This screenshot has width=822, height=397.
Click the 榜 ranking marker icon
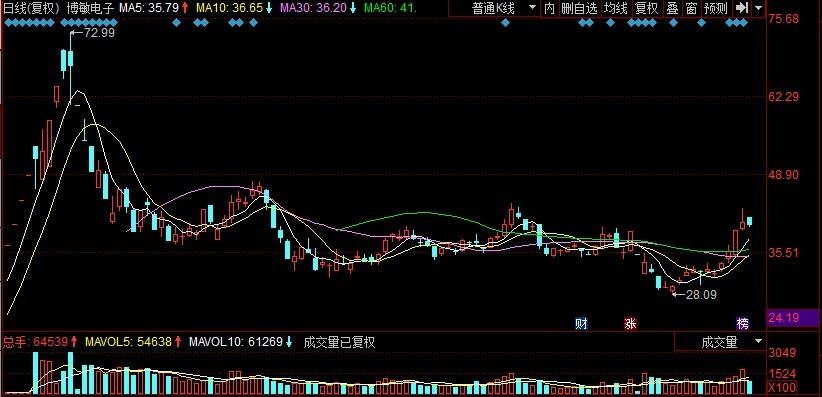click(743, 323)
